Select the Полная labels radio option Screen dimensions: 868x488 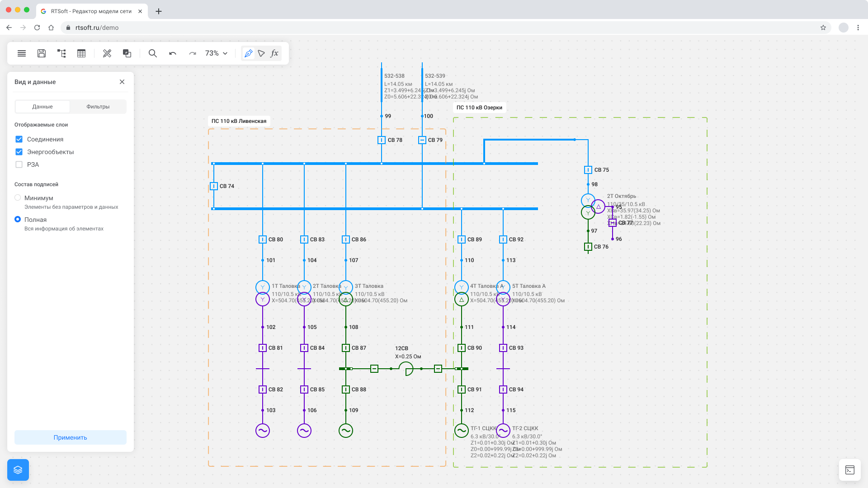click(18, 219)
